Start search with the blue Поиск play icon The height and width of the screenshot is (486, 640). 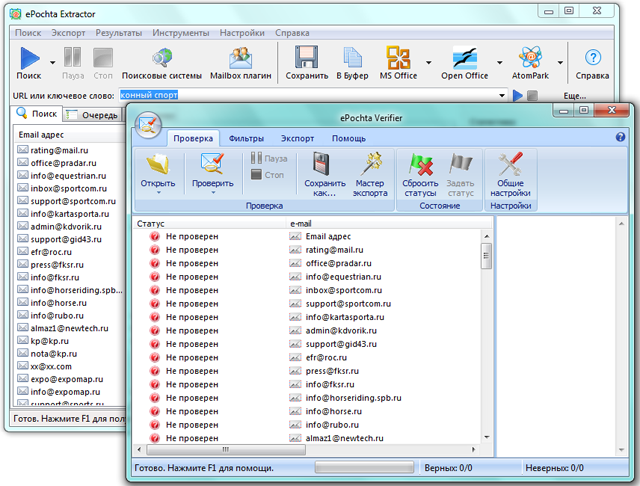[x=30, y=58]
